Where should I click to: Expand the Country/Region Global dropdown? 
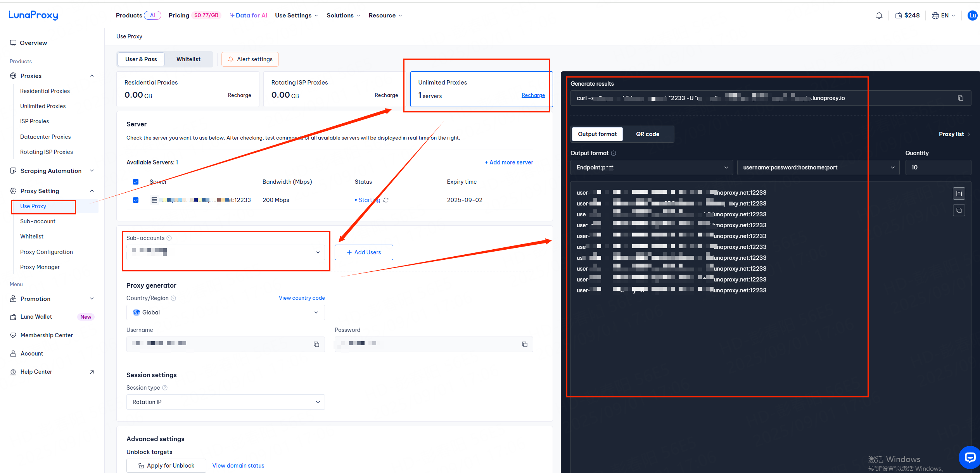coord(225,312)
